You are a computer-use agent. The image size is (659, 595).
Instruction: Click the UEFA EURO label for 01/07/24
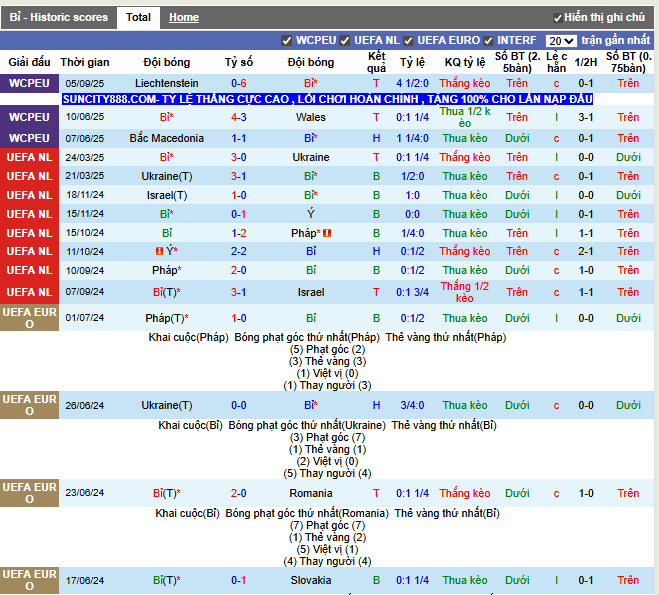29,318
